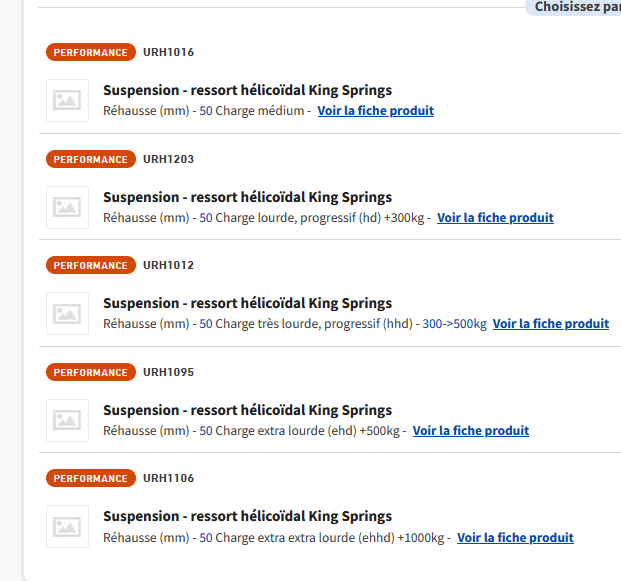
Task: Click image placeholder for URH1016 spring
Action: (67, 100)
